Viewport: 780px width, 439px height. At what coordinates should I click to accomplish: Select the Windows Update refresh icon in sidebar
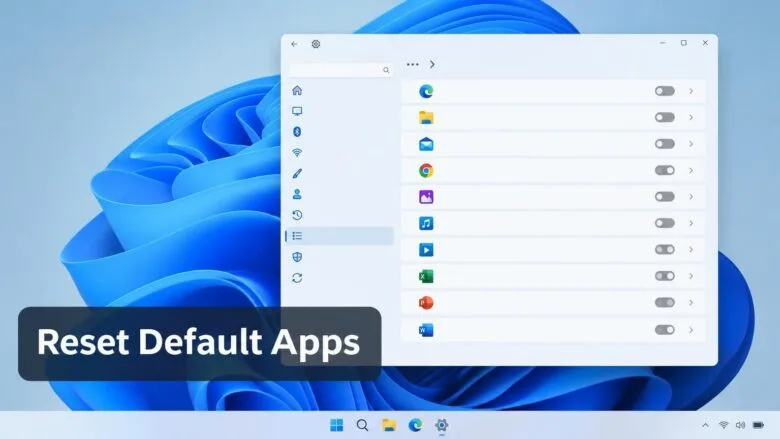pyautogui.click(x=297, y=278)
